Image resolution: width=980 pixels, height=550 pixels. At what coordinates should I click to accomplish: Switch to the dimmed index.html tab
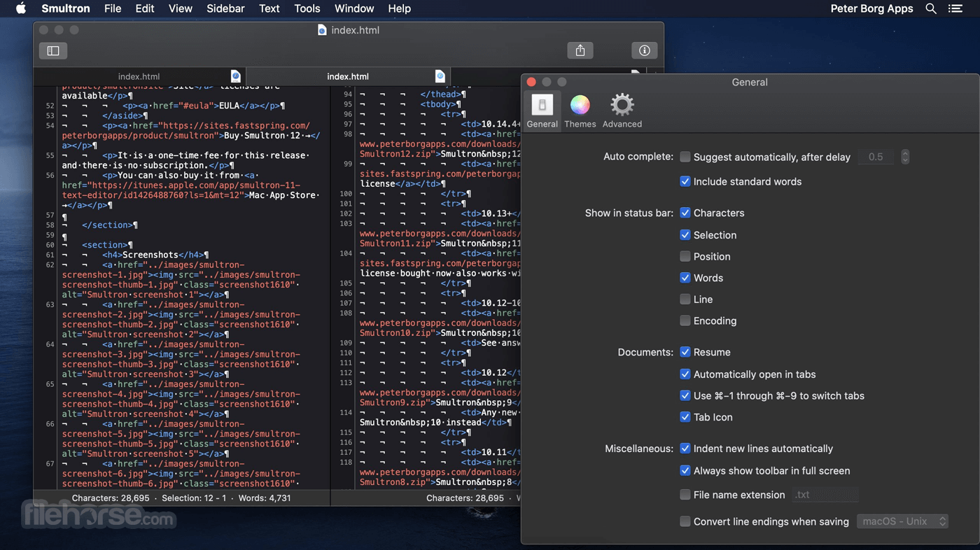click(x=139, y=76)
